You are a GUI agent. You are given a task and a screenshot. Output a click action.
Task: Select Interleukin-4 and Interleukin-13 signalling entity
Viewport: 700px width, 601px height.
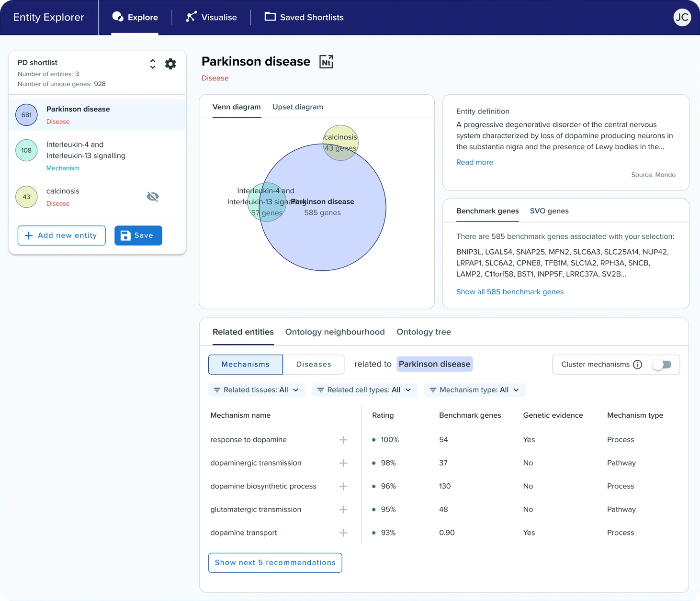click(97, 156)
